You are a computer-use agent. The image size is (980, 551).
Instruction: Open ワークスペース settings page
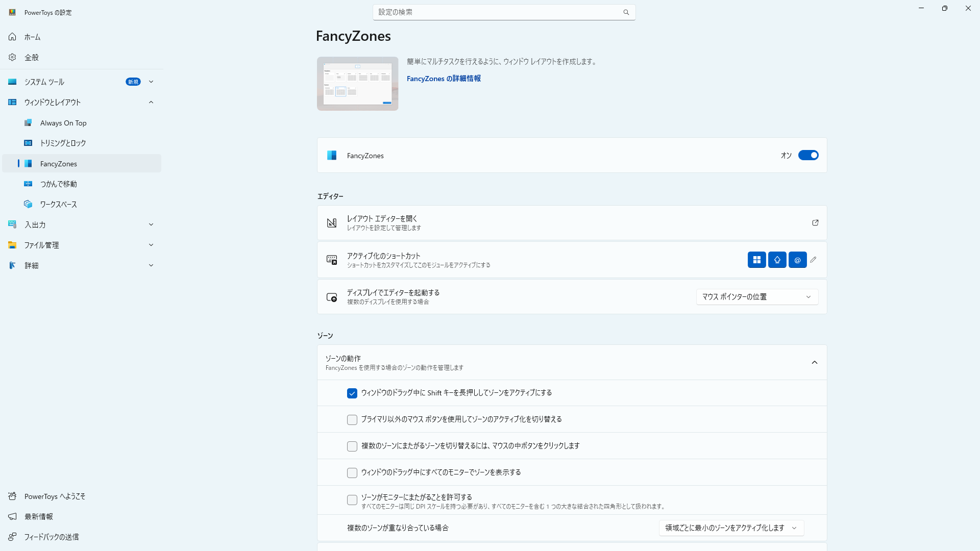click(82, 205)
